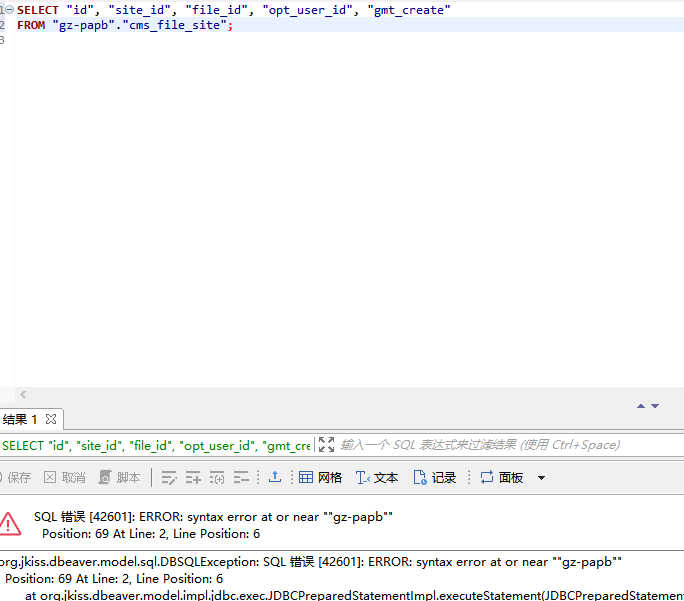The width and height of the screenshot is (684, 601).
Task: Click the blue export upload icon
Action: [x=275, y=477]
